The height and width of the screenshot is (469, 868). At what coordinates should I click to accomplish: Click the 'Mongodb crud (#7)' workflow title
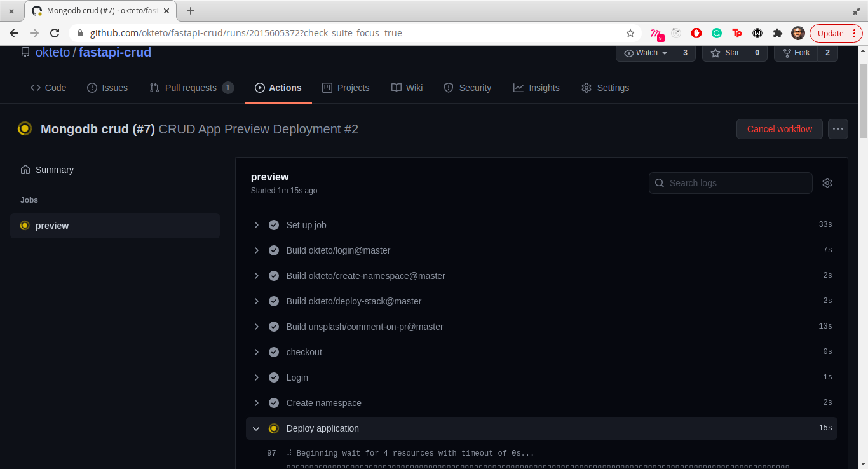click(x=98, y=129)
